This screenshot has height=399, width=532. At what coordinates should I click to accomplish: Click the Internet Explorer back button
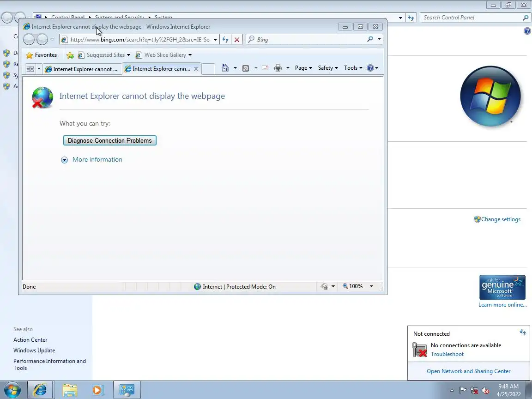(x=29, y=39)
